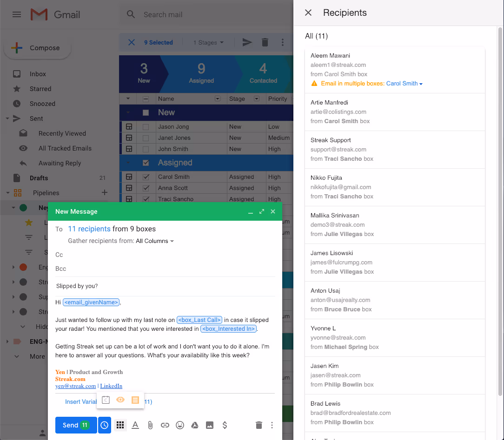504x440 pixels.
Task: Select the 9 Assigned stage arrow
Action: 201,74
